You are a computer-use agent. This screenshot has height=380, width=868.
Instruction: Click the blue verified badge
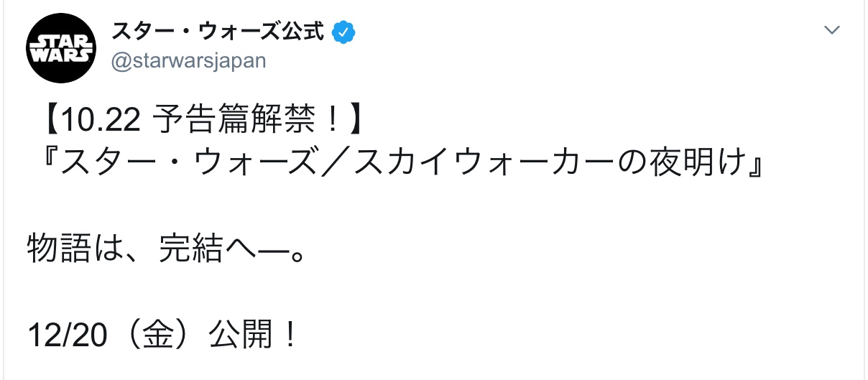[343, 31]
